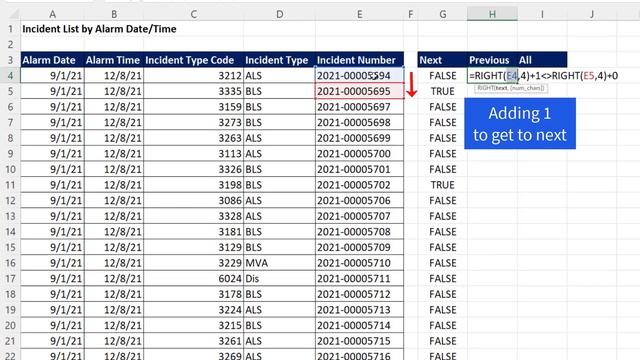The width and height of the screenshot is (640, 360).
Task: Select column E header
Action: pyautogui.click(x=359, y=14)
